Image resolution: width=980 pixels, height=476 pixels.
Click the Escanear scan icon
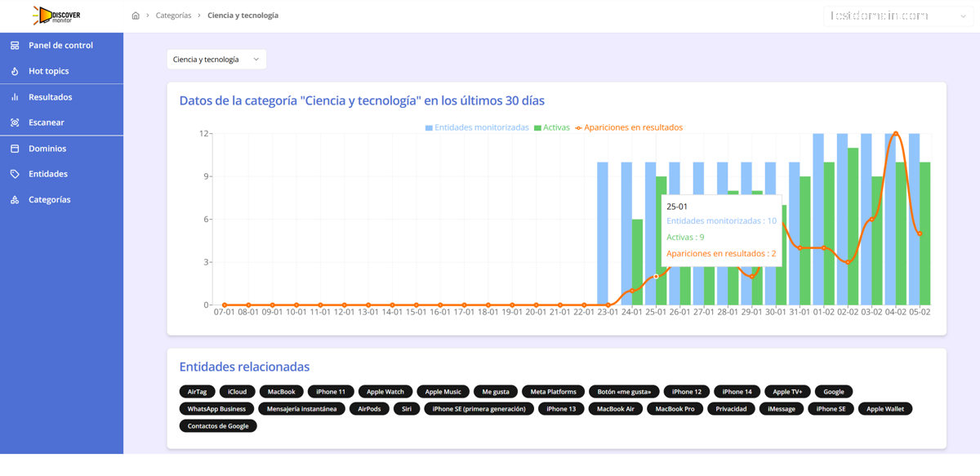pos(15,122)
